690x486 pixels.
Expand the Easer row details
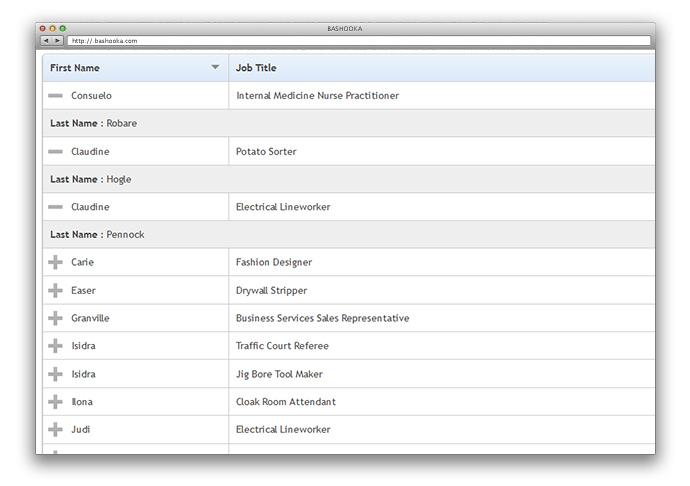pos(55,290)
